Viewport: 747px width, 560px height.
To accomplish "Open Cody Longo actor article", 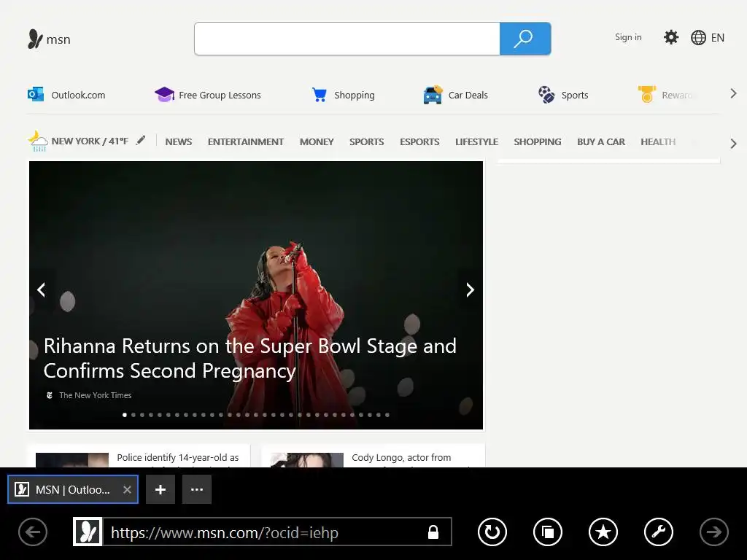I will [x=401, y=458].
